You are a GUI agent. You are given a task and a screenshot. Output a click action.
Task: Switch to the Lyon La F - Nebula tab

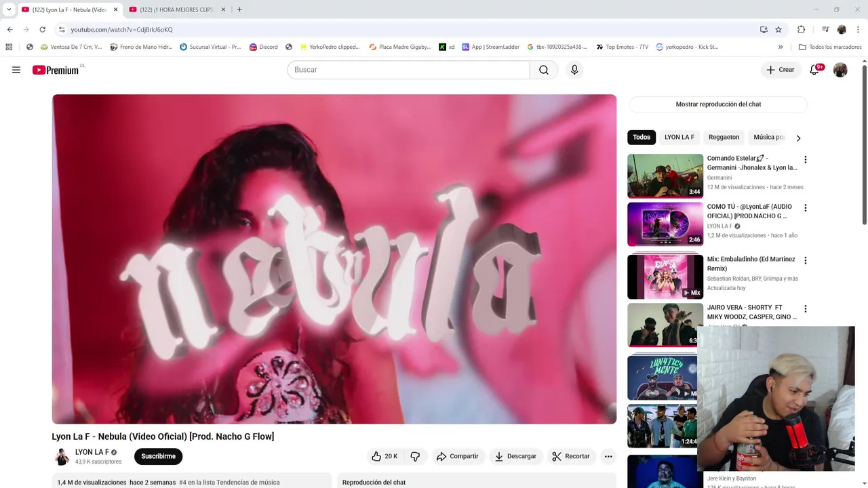tap(64, 9)
